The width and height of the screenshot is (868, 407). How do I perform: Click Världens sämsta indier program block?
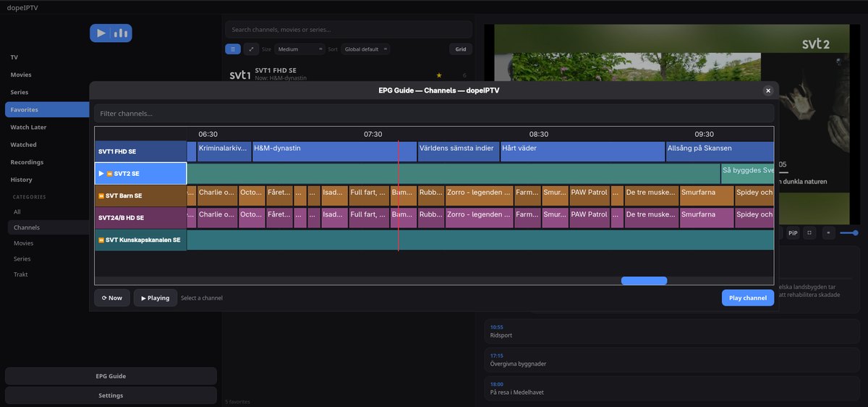point(458,151)
